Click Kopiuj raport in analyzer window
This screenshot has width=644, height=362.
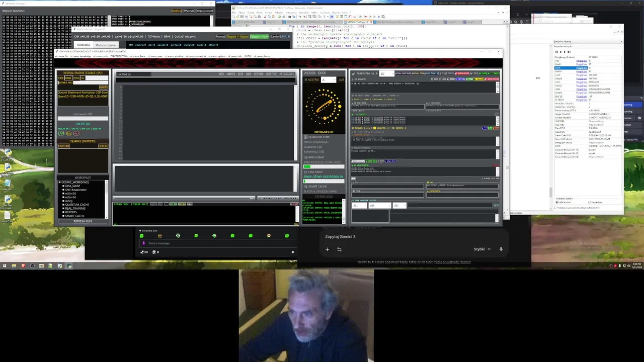point(205,11)
